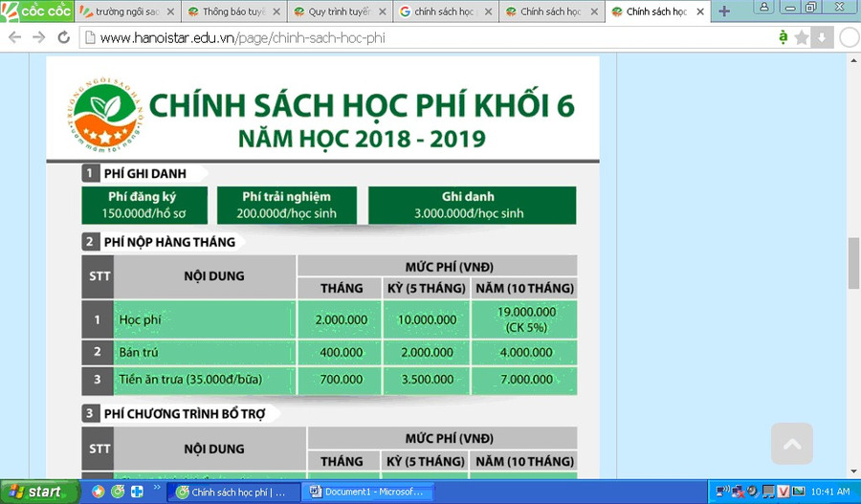Viewport: 861px width, 504px height.
Task: Click the round circle button beside downloads
Action: (850, 38)
